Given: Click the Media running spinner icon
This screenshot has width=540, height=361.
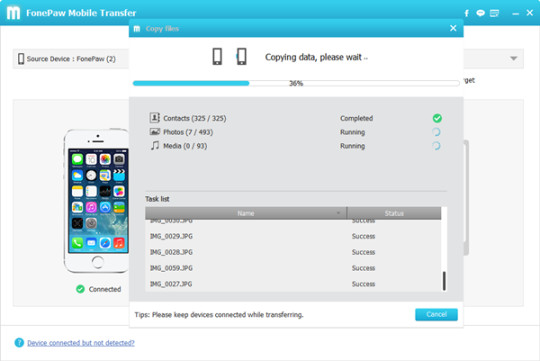Looking at the screenshot, I should (436, 146).
